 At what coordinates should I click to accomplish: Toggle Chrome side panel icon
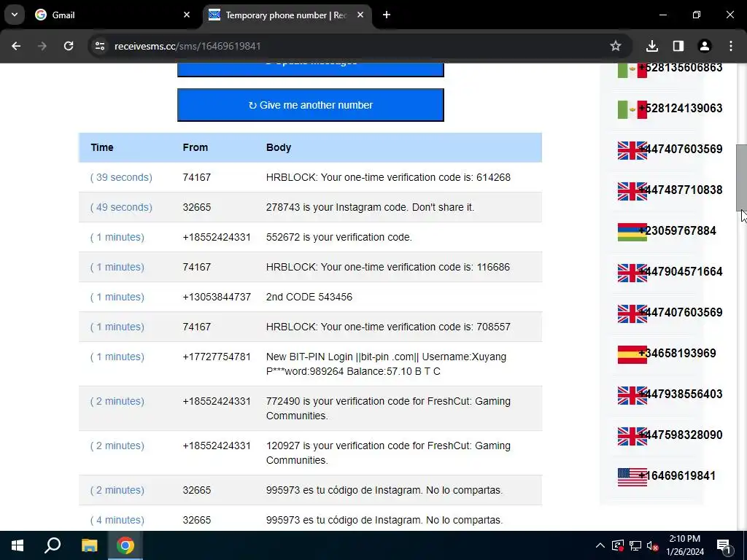[678, 46]
